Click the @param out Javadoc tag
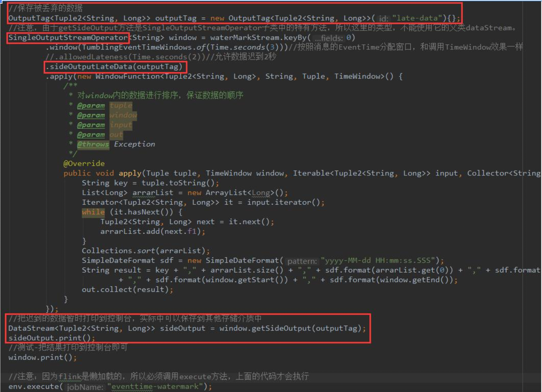The width and height of the screenshot is (542, 392). click(x=100, y=135)
